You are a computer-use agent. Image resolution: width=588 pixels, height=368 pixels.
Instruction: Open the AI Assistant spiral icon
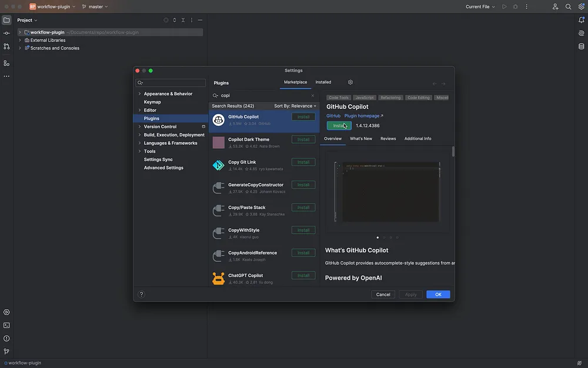click(582, 33)
